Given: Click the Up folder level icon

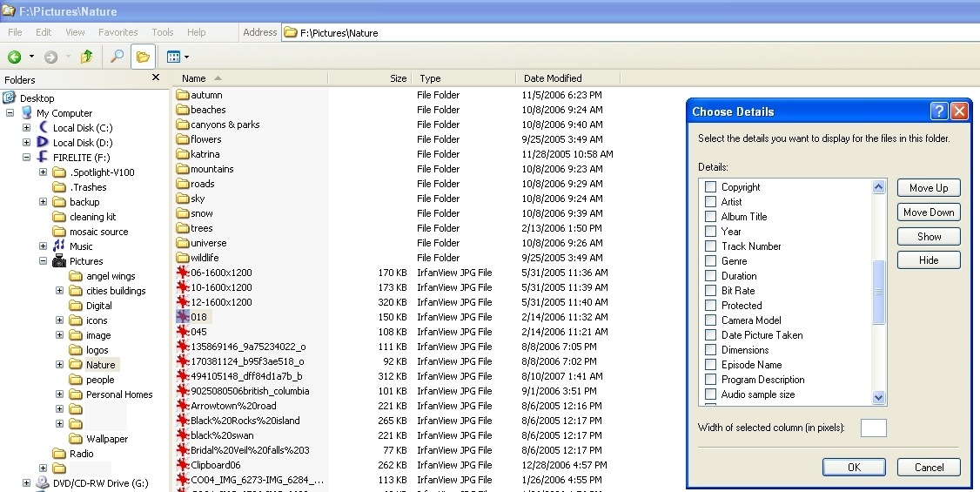Looking at the screenshot, I should click(x=87, y=57).
